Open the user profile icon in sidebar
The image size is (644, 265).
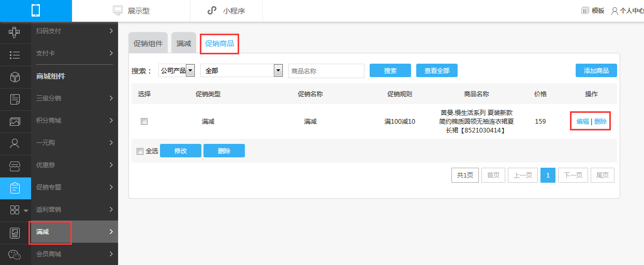coord(15,144)
